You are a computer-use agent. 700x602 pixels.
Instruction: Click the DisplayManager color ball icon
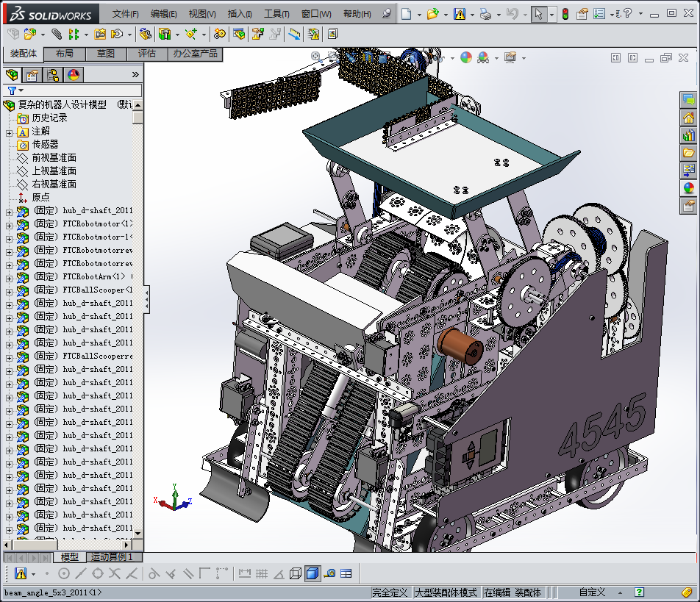point(74,75)
